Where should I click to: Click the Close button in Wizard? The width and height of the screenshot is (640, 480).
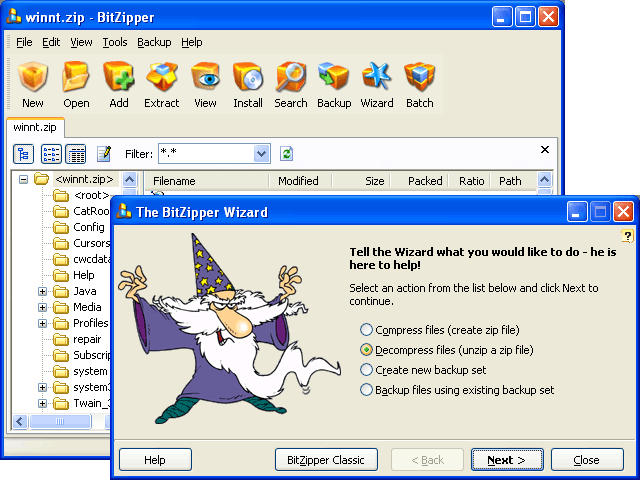[587, 460]
